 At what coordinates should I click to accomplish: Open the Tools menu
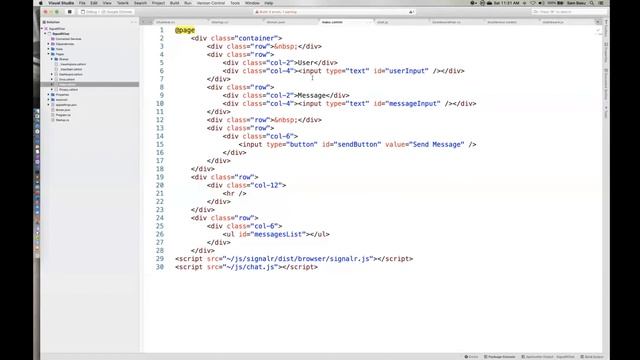[x=235, y=3]
